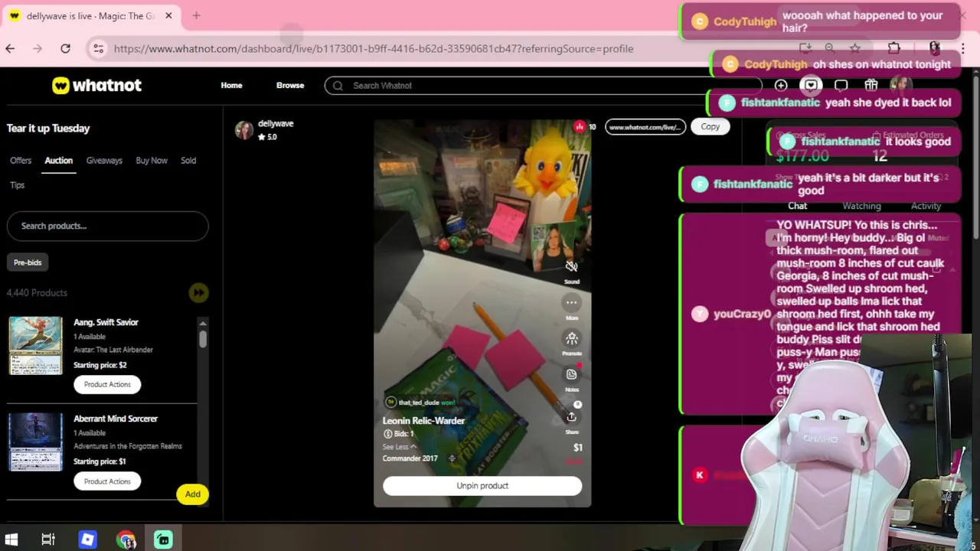Image resolution: width=980 pixels, height=551 pixels.
Task: Click the Share icon on the stream
Action: tap(571, 416)
